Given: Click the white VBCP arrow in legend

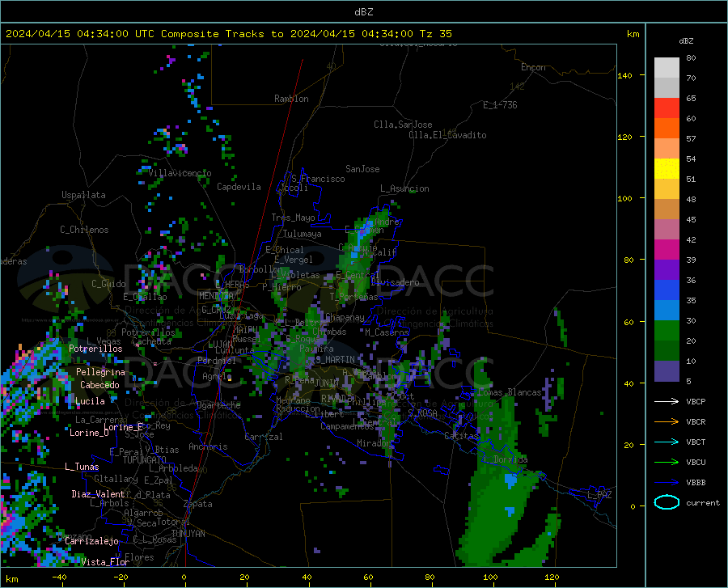Looking at the screenshot, I should (667, 401).
